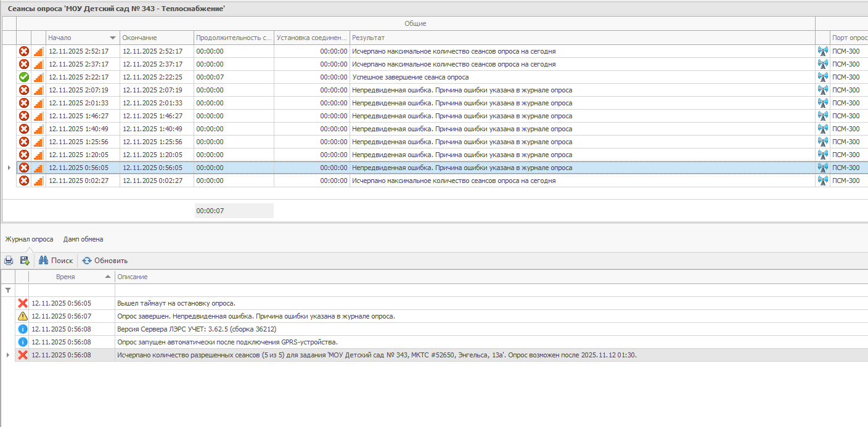Open the Журнал опроса tab

tap(30, 239)
